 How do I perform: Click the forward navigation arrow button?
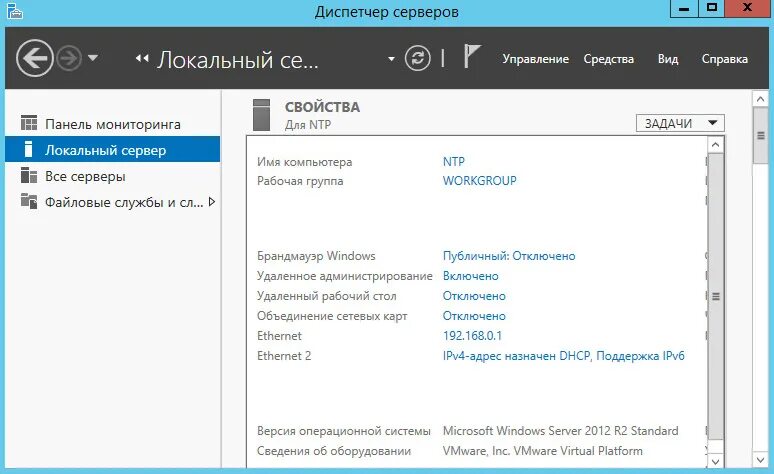coord(69,59)
